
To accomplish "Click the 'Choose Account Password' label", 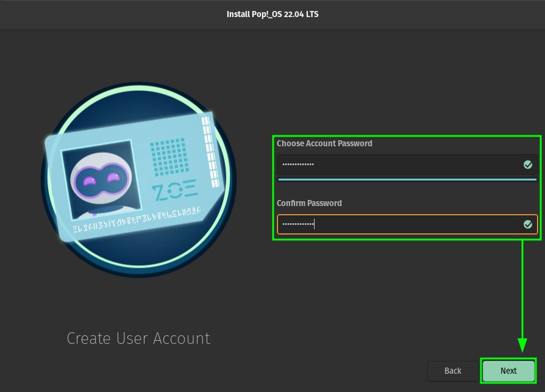I will click(324, 143).
